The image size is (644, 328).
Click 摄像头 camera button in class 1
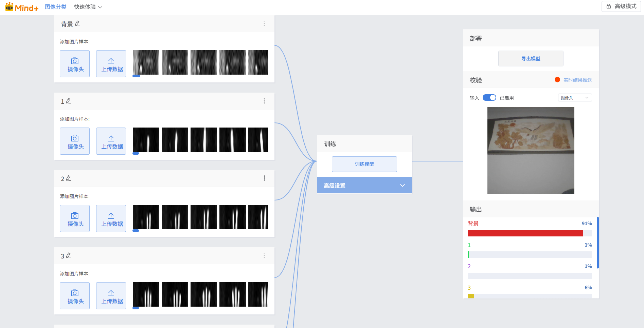(x=75, y=141)
